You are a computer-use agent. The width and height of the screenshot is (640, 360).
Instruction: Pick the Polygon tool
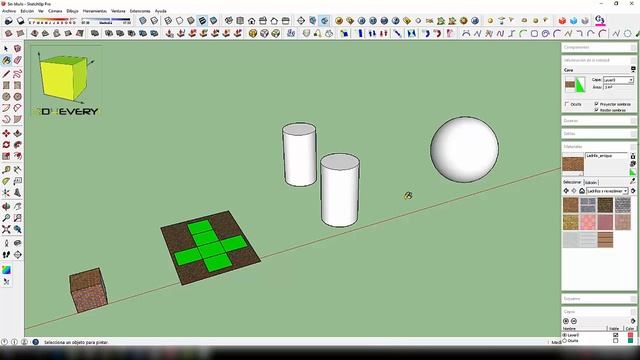[17, 97]
